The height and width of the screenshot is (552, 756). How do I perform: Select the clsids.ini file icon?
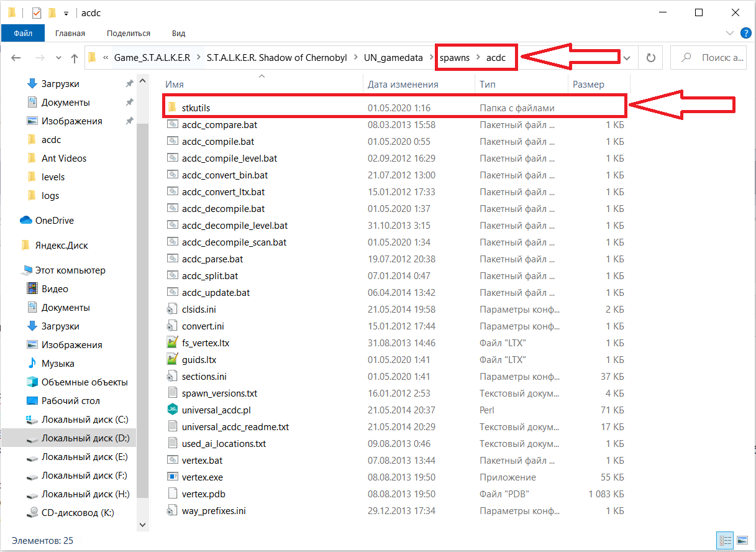tap(173, 310)
